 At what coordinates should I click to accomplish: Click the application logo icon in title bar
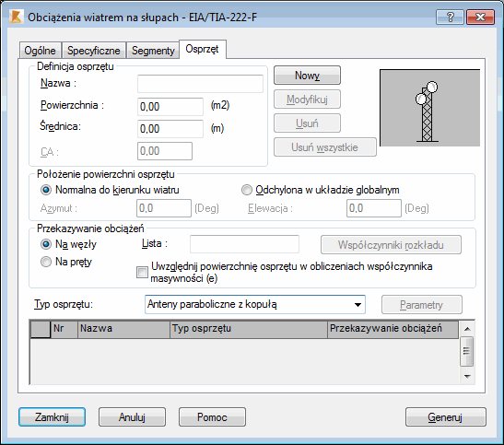16,17
